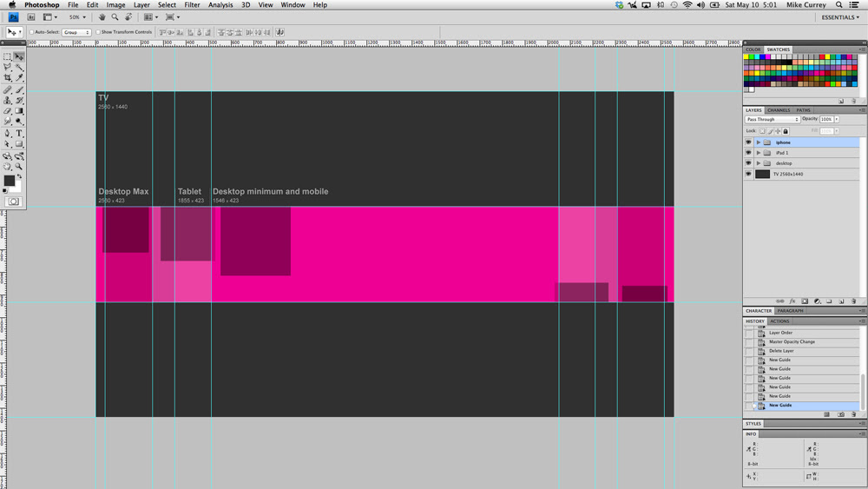Toggle Lock Transparent Pixels

tap(762, 131)
